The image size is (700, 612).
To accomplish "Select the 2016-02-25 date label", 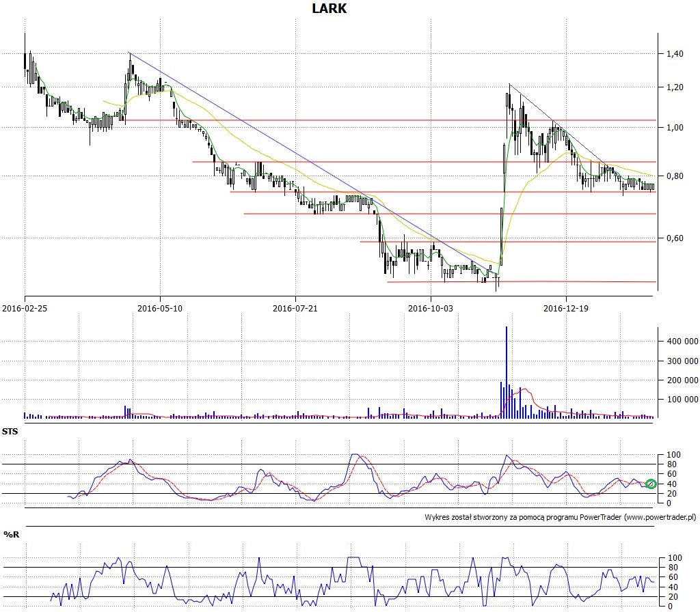I will click(25, 308).
